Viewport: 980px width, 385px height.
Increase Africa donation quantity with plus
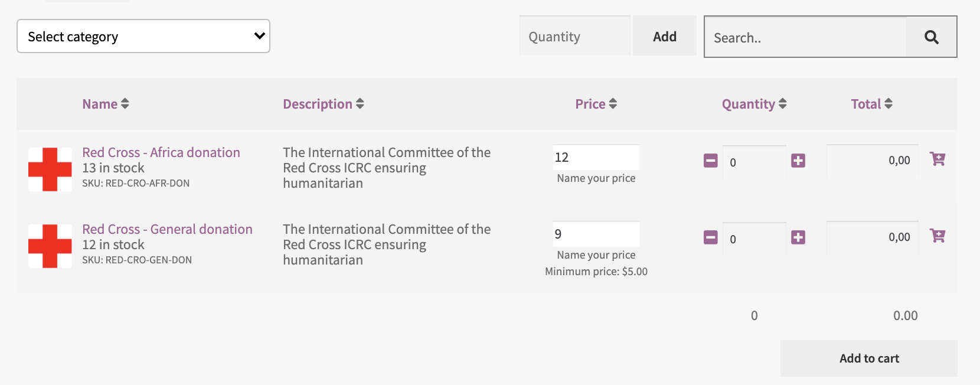(798, 161)
